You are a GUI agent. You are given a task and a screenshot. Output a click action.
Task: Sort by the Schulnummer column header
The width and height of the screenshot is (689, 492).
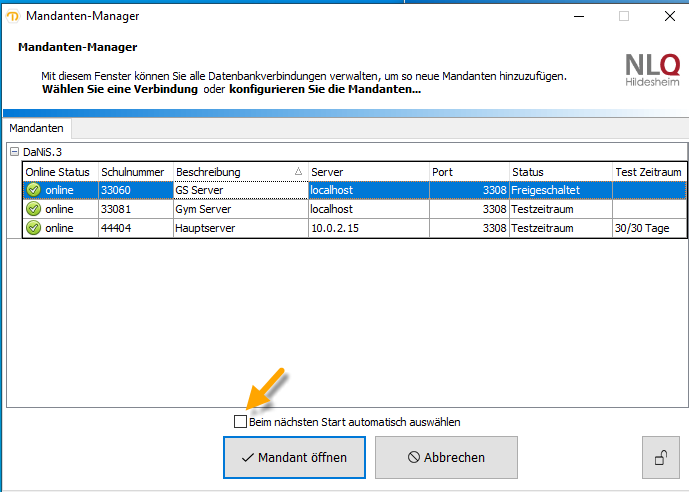pyautogui.click(x=134, y=172)
